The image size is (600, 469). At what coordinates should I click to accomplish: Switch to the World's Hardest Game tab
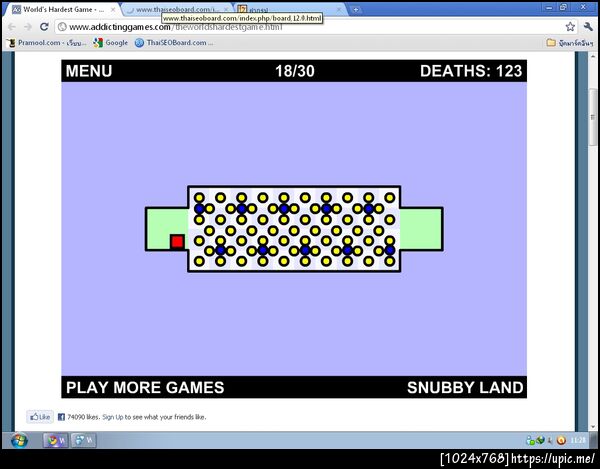(64, 10)
